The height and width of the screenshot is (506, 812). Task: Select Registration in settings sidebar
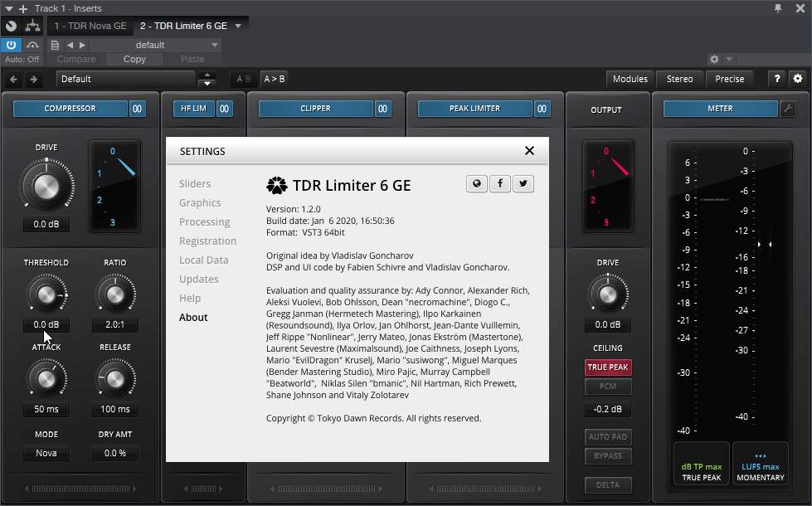pyautogui.click(x=207, y=241)
